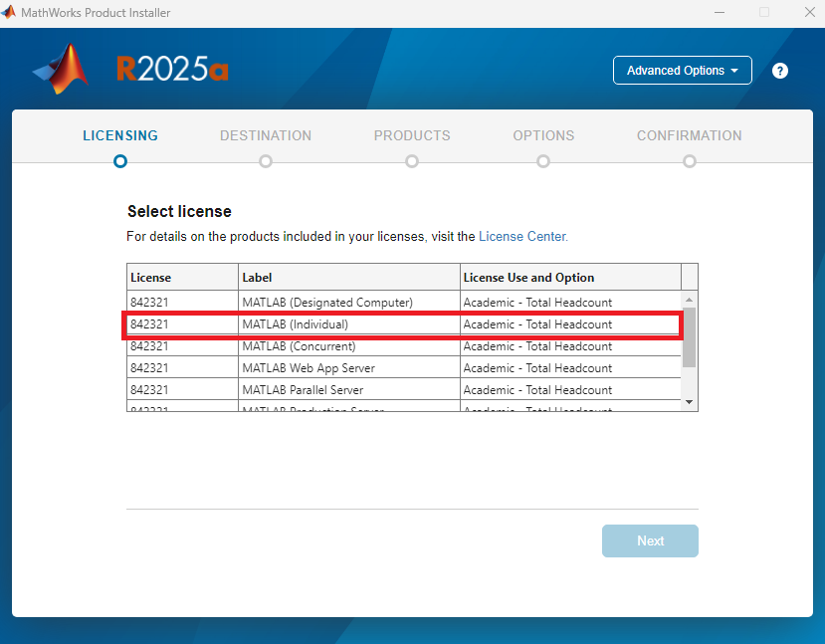Click the license list scroll down arrow
The image size is (825, 644).
coord(689,401)
